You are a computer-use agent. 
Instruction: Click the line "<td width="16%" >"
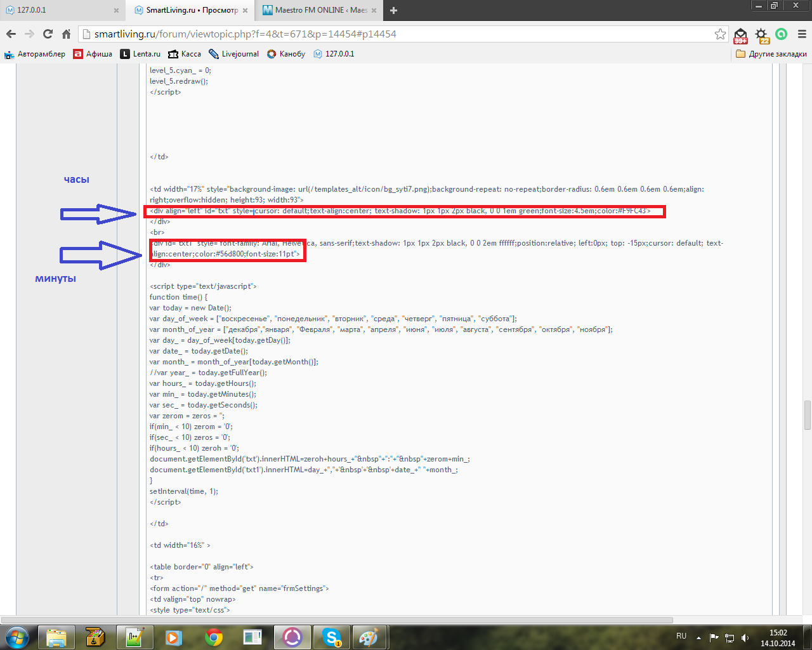[x=180, y=545]
